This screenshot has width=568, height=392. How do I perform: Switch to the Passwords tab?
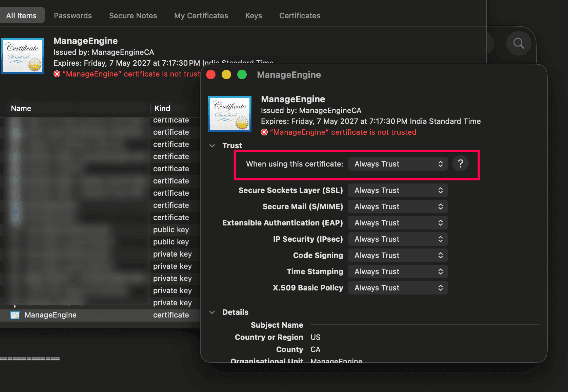[73, 16]
